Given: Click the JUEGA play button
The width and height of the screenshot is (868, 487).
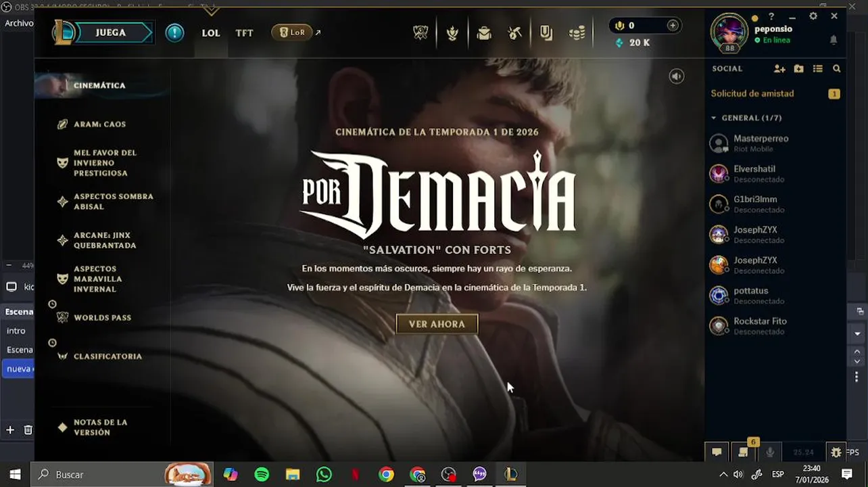Looking at the screenshot, I should point(111,32).
